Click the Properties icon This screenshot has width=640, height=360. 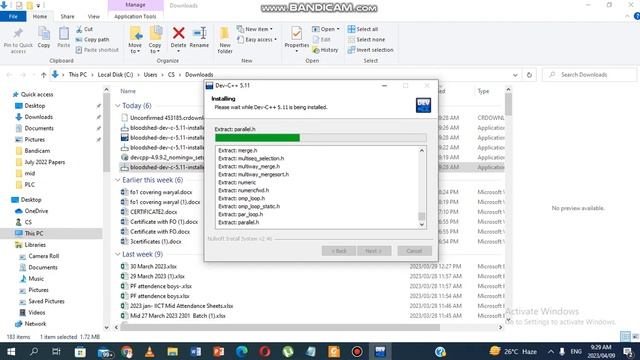(x=296, y=33)
